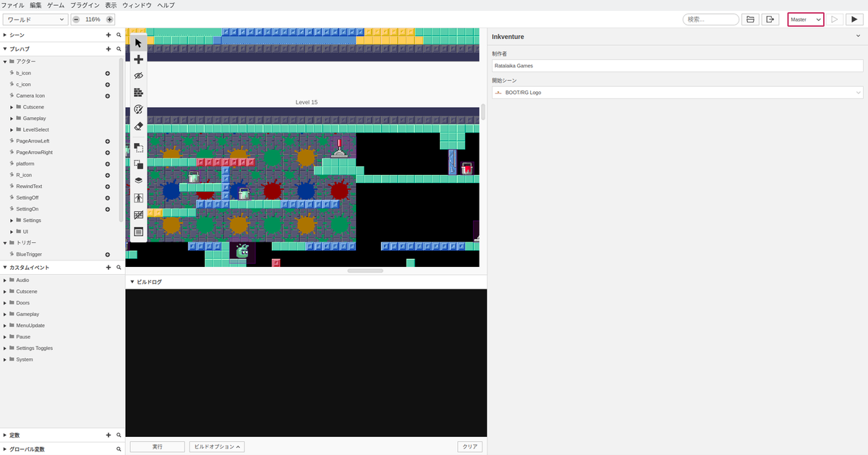The width and height of the screenshot is (868, 455).
Task: Select the arrow pointer tool
Action: point(138,43)
